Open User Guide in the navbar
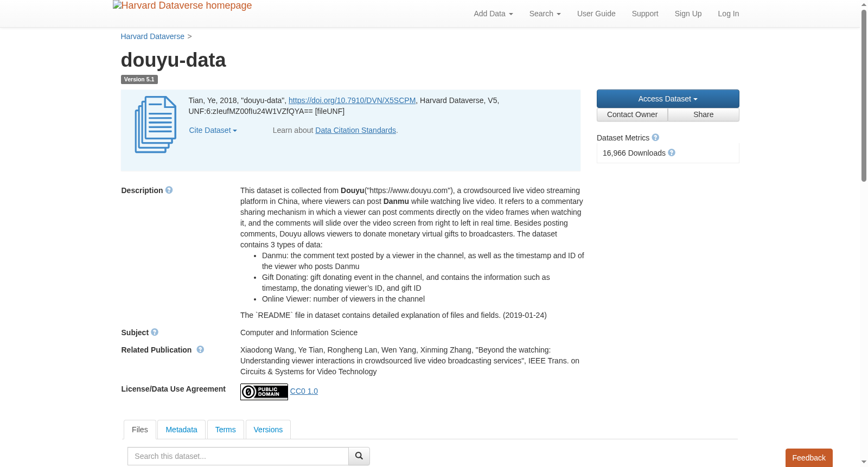 (x=596, y=14)
